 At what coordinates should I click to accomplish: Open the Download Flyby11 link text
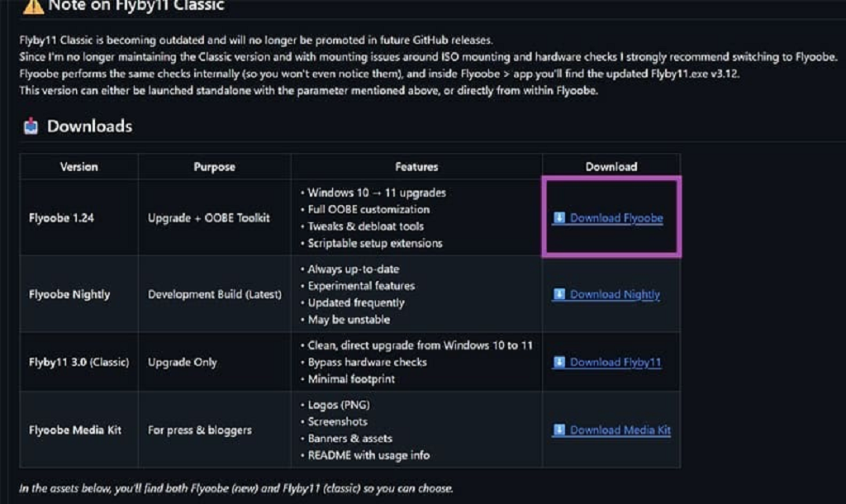615,362
